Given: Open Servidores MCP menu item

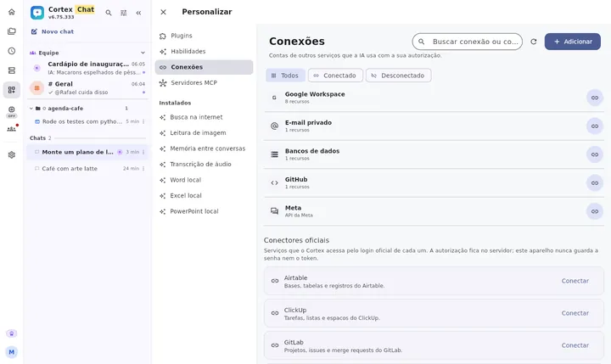Looking at the screenshot, I should tap(204, 82).
